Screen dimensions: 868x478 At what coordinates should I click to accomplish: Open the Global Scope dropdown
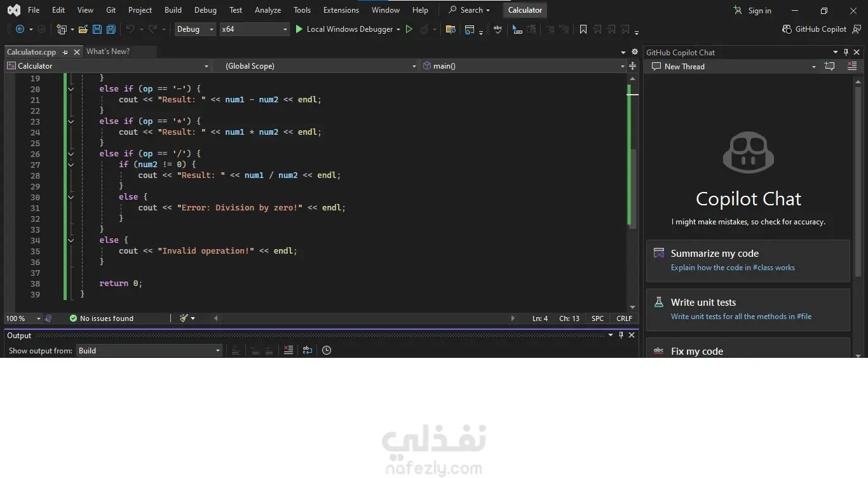[316, 66]
